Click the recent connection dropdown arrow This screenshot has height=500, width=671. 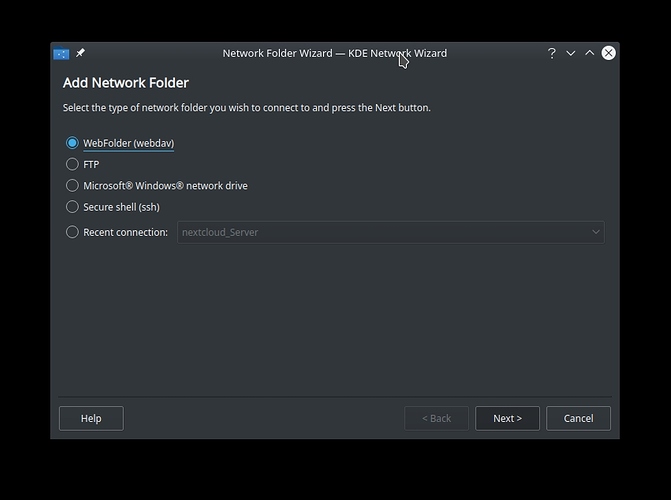pyautogui.click(x=595, y=232)
